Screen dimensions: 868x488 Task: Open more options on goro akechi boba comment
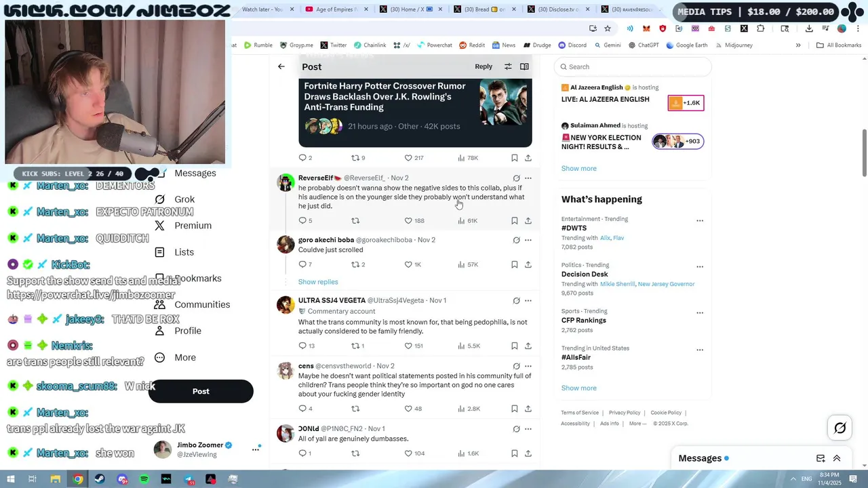point(528,240)
